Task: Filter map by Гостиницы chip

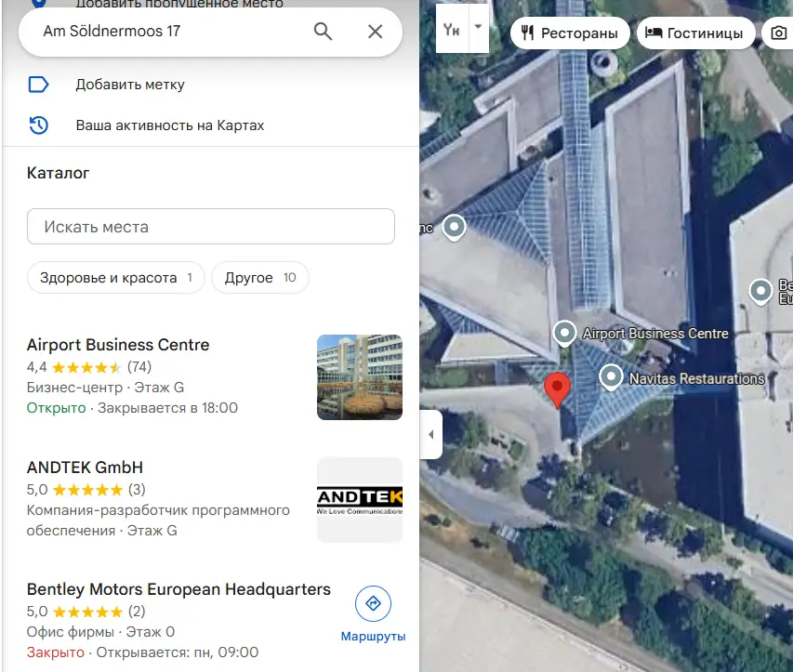Action: click(x=695, y=33)
